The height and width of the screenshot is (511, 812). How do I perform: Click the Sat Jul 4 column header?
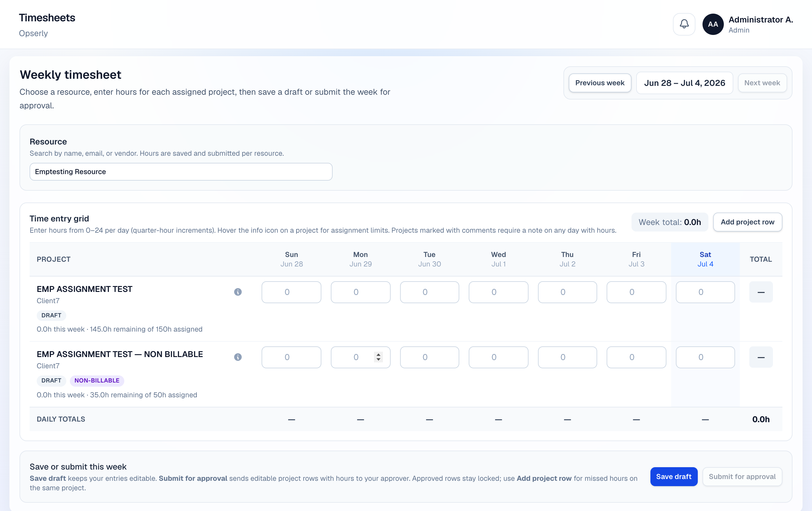pyautogui.click(x=705, y=259)
